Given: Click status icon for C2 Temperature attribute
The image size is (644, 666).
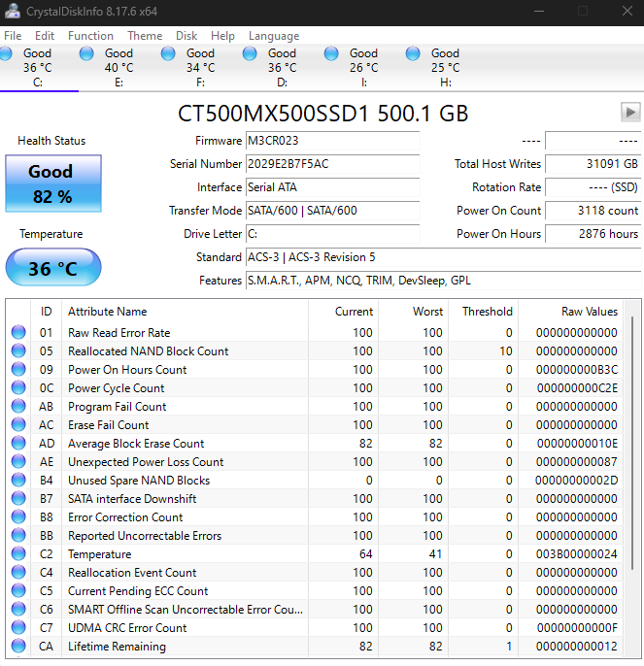Looking at the screenshot, I should click(18, 553).
